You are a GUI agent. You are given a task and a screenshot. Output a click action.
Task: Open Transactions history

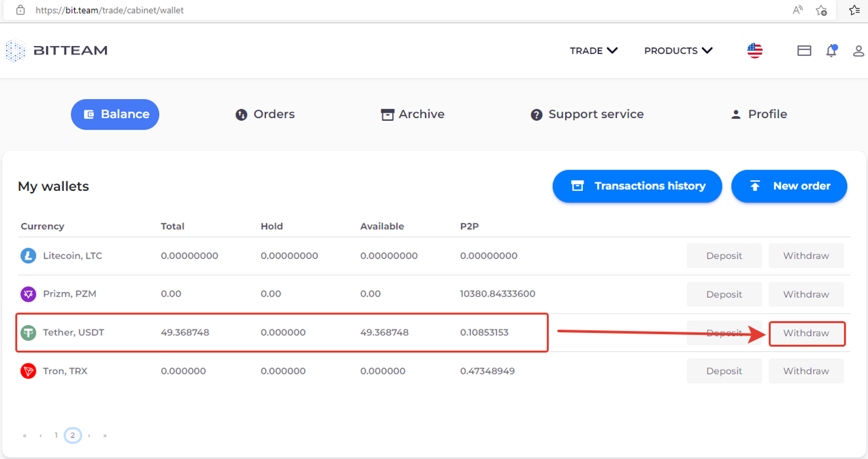(x=637, y=186)
